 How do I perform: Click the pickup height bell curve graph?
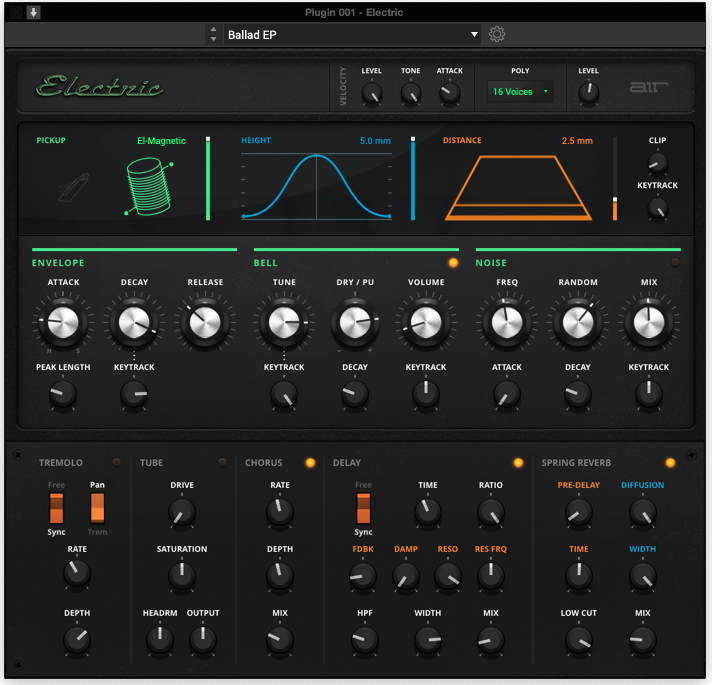coord(317,185)
